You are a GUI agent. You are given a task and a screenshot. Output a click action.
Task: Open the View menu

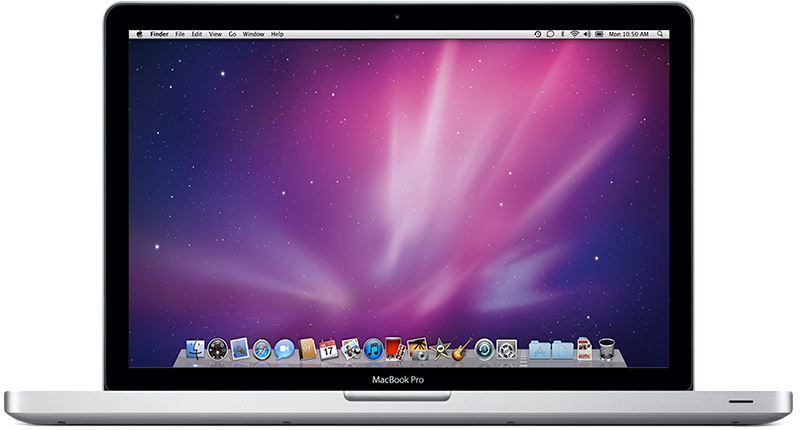[x=215, y=34]
